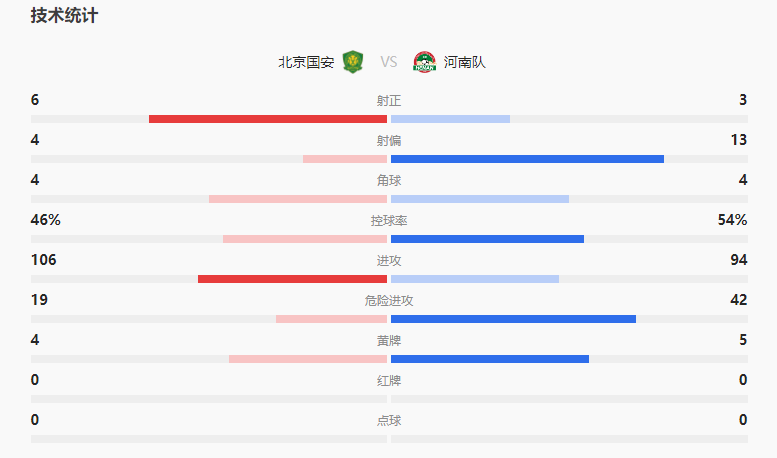
Task: Click the red 进攻 bar for Beijing Guoan
Action: click(x=292, y=279)
